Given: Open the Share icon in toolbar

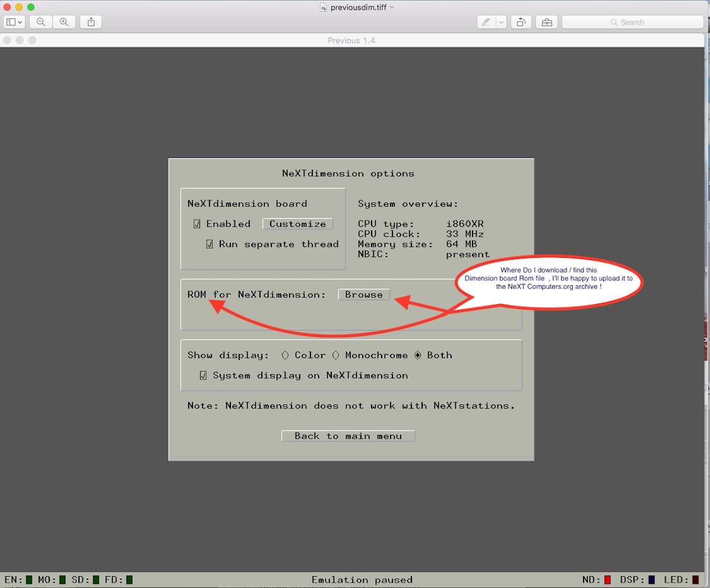Looking at the screenshot, I should [x=91, y=22].
